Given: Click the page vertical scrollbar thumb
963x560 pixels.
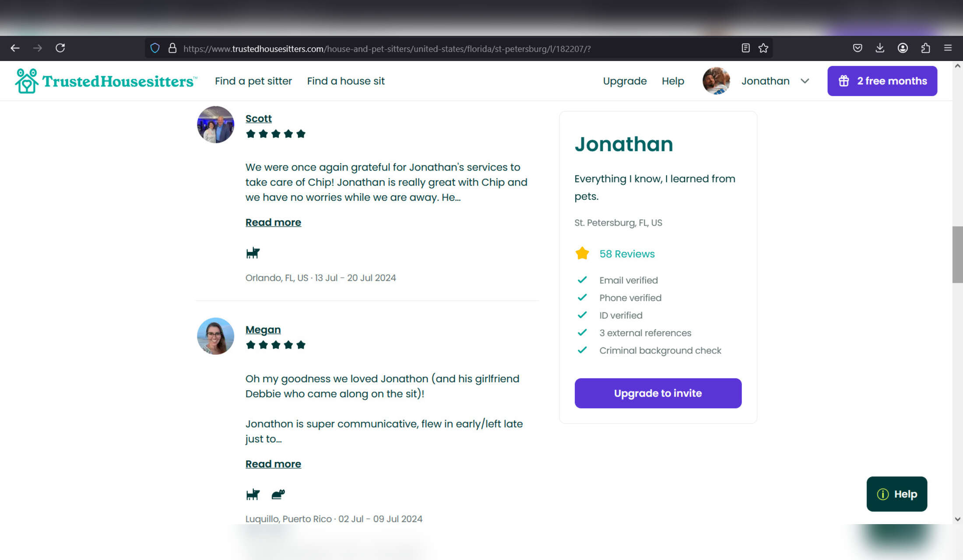Looking at the screenshot, I should tap(957, 255).
